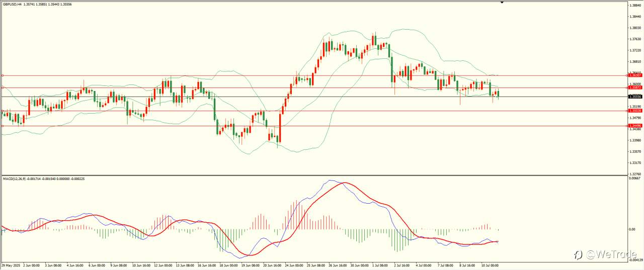
Task: Click the -0.004139 MACD scale label
Action: tap(635, 260)
